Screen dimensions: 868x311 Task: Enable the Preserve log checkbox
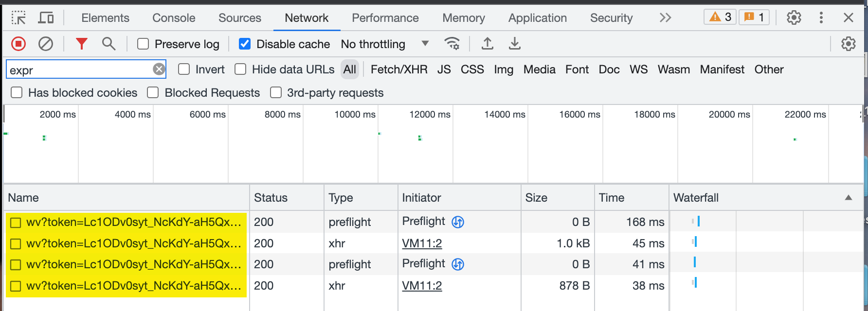tap(143, 44)
